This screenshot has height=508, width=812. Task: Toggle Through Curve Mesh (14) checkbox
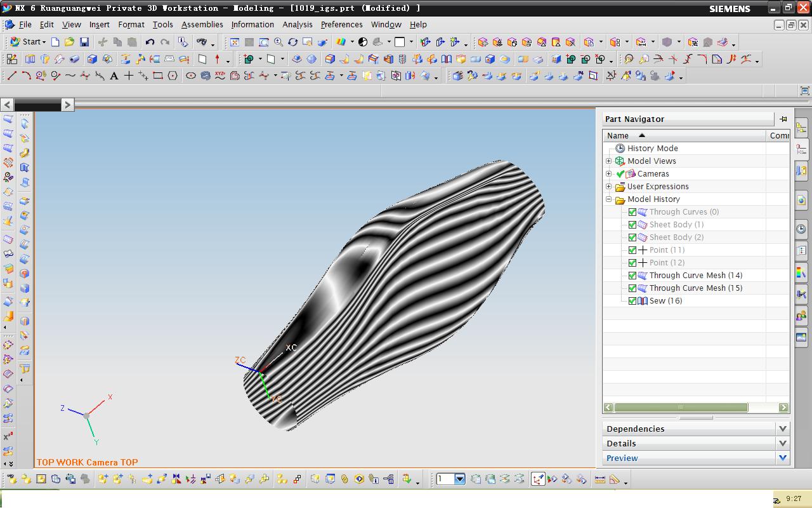(x=632, y=276)
